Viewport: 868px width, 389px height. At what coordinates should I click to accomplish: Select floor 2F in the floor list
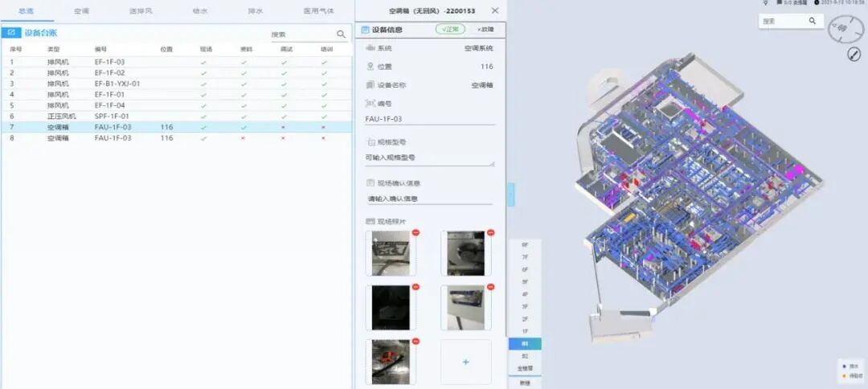(525, 319)
